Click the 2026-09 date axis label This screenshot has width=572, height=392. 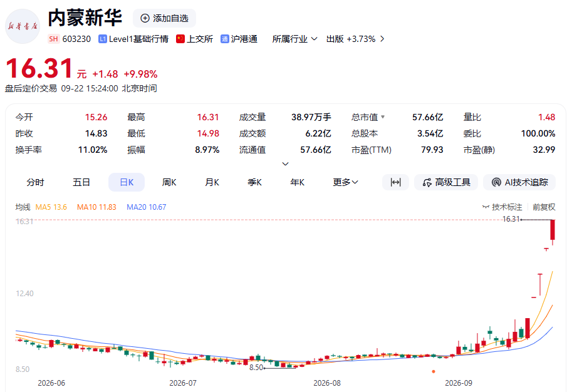tap(458, 383)
